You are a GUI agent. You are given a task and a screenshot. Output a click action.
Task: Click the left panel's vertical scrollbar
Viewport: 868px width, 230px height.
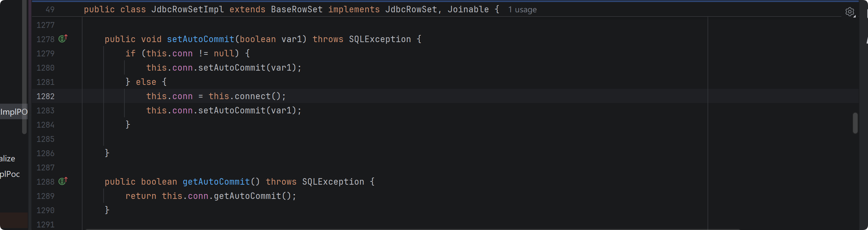[24, 67]
